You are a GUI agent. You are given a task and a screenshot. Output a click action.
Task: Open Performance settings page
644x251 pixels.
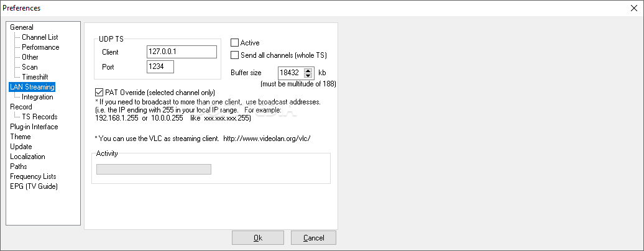tap(40, 47)
